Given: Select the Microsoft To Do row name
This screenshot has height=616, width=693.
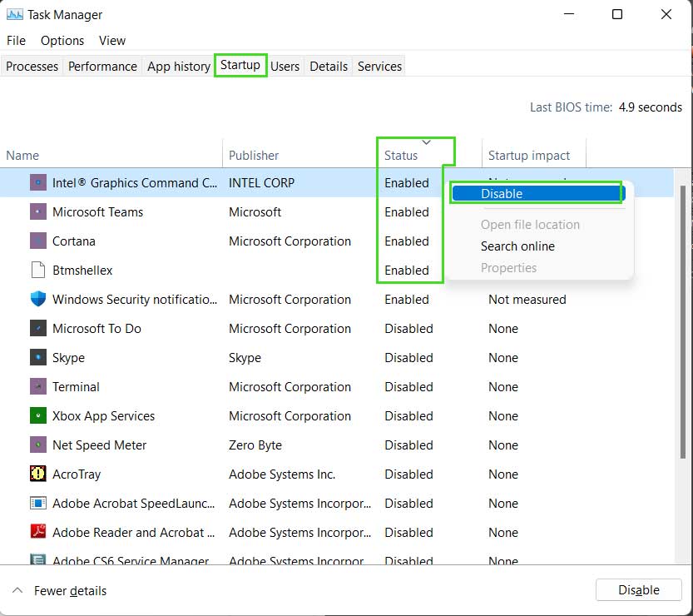Looking at the screenshot, I should coord(97,329).
